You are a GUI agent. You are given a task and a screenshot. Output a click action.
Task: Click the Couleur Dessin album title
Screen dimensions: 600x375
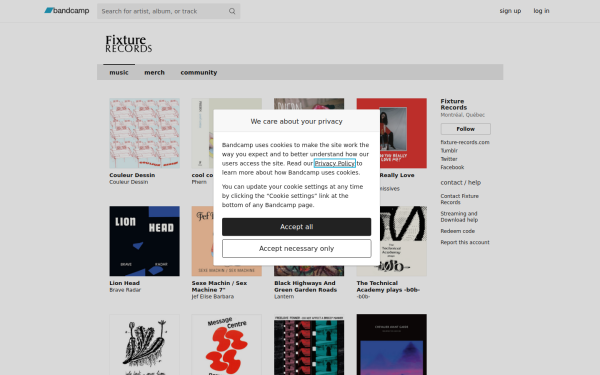point(132,175)
